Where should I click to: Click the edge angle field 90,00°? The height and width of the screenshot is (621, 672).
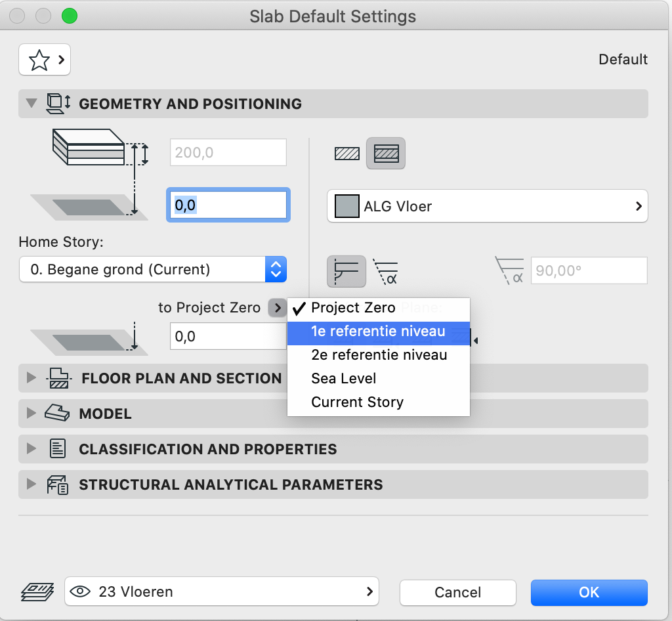click(x=589, y=270)
